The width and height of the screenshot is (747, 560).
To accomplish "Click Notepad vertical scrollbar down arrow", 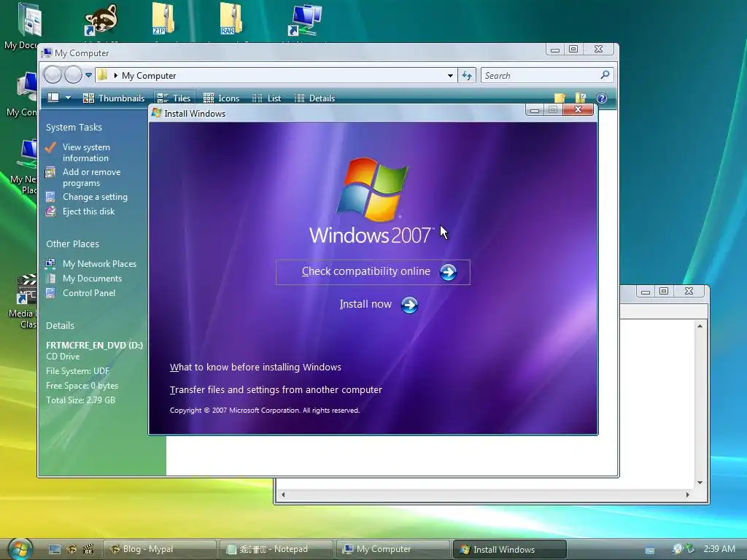I will pyautogui.click(x=700, y=483).
